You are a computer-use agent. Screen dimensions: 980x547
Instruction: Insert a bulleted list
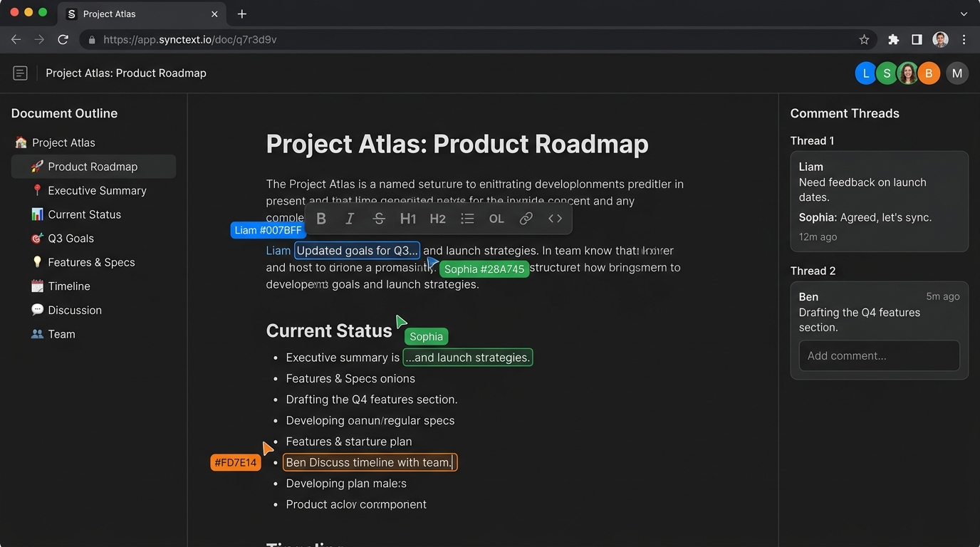click(x=467, y=219)
